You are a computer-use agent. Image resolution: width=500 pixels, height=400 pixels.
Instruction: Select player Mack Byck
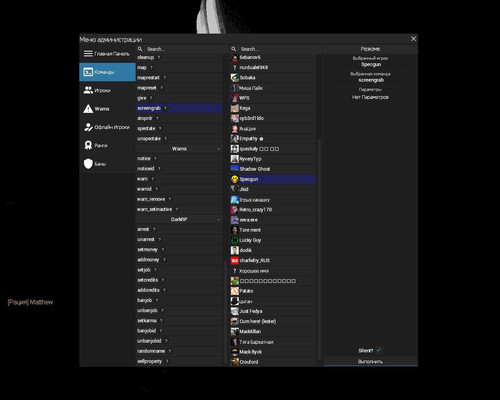click(x=273, y=352)
